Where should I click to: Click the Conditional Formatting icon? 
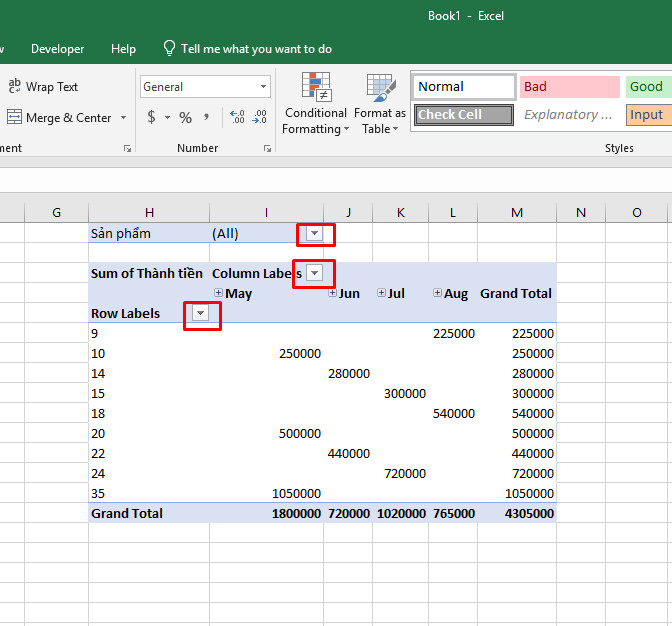coord(315,103)
